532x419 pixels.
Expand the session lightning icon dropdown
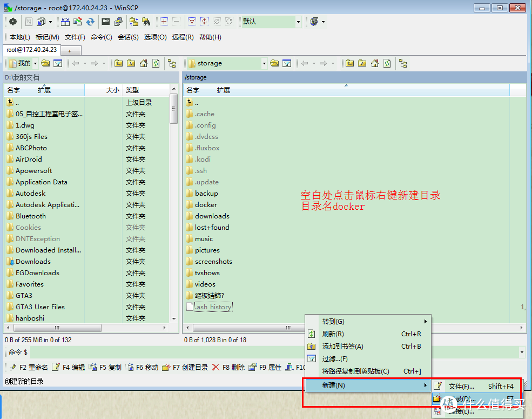[x=323, y=22]
